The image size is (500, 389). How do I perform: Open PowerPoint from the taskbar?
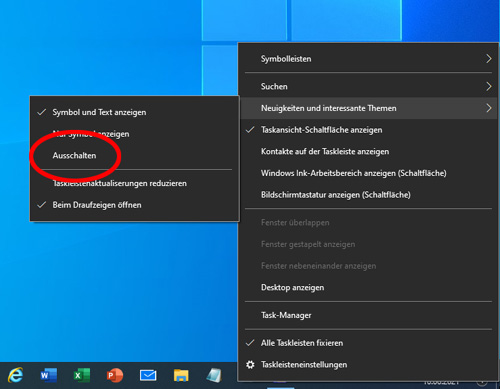[115, 375]
